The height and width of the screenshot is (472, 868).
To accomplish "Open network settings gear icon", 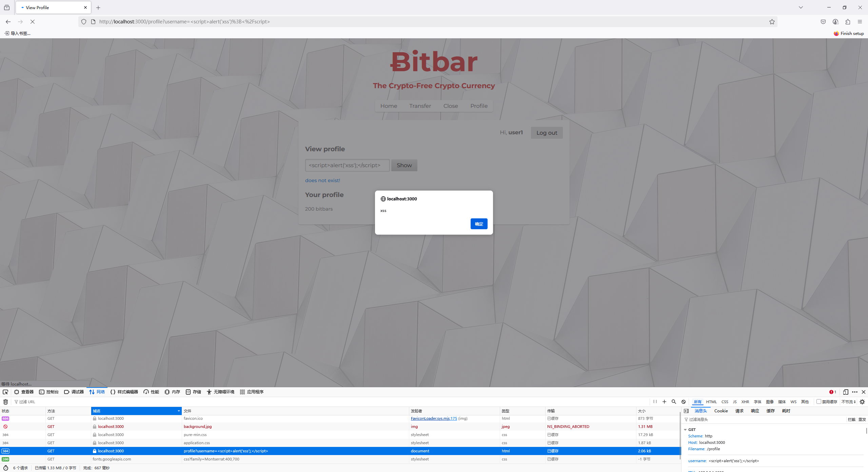I will [863, 402].
